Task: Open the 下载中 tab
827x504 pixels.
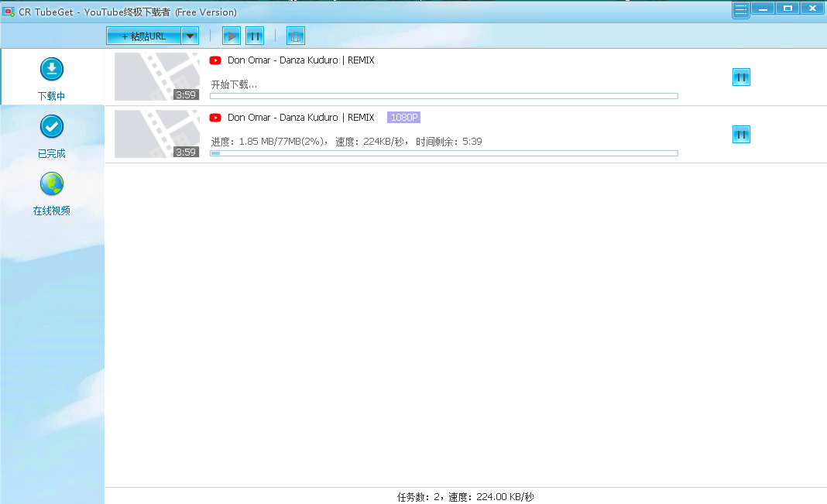Action: (52, 78)
